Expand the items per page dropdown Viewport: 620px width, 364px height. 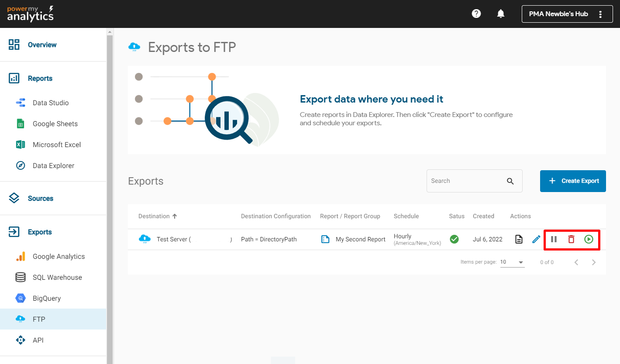coord(512,262)
